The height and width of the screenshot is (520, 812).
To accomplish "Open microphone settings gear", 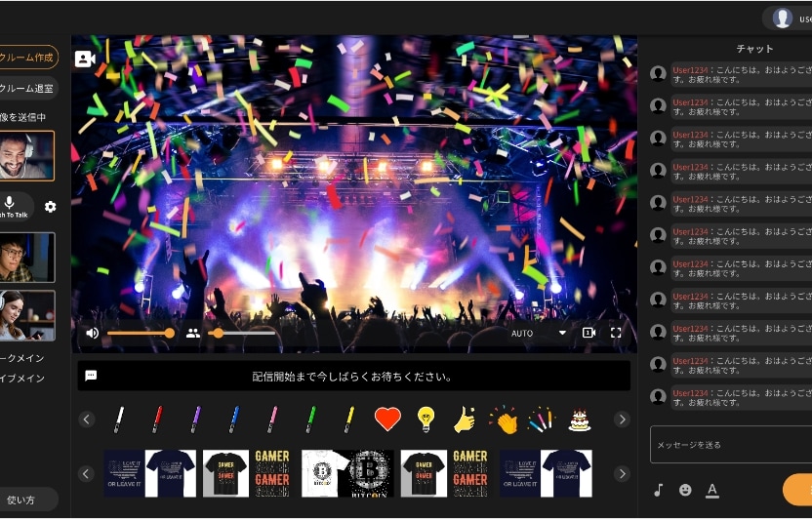I will (50, 207).
